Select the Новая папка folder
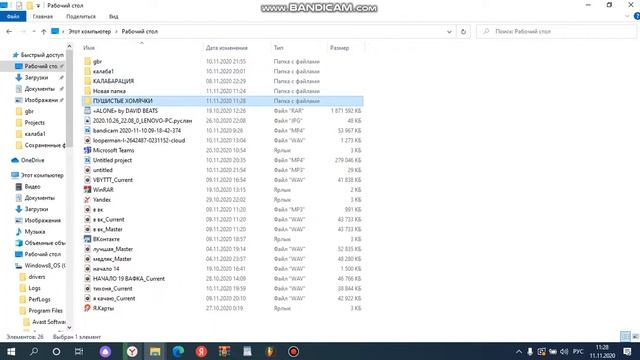This screenshot has height=360, width=640. pyautogui.click(x=109, y=91)
